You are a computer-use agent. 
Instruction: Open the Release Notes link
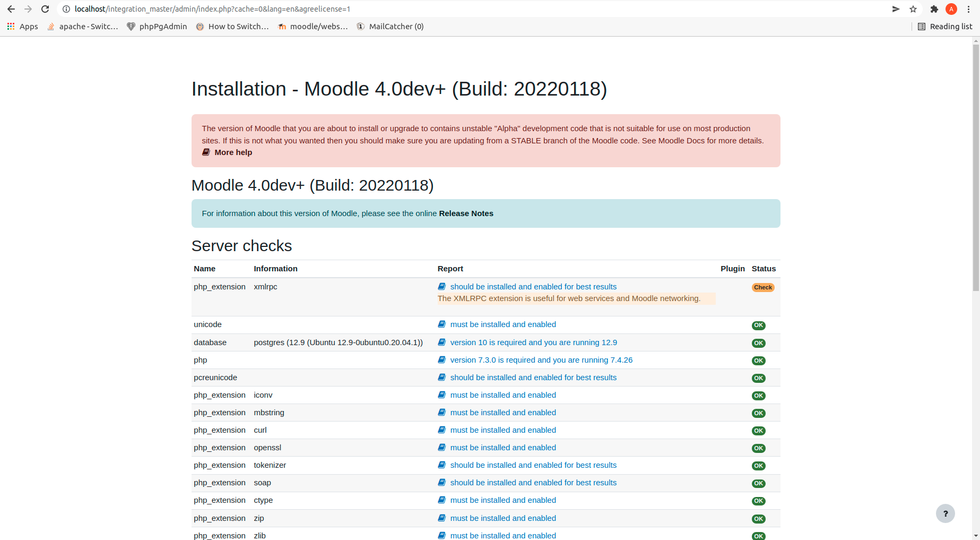[466, 213]
